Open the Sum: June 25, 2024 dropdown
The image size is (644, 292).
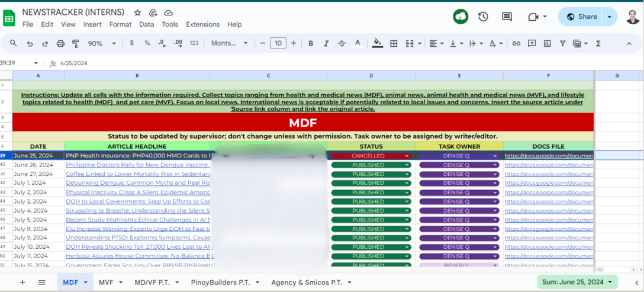tap(578, 282)
